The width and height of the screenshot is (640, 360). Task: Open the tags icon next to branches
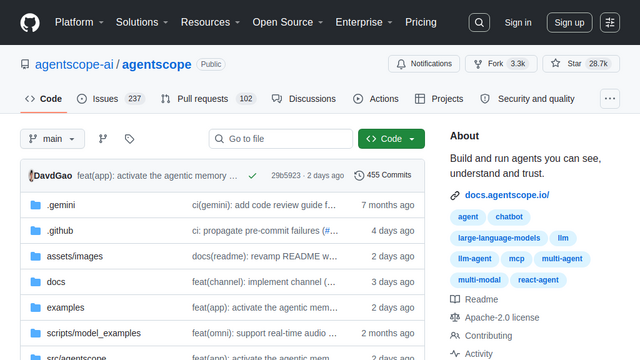point(129,139)
